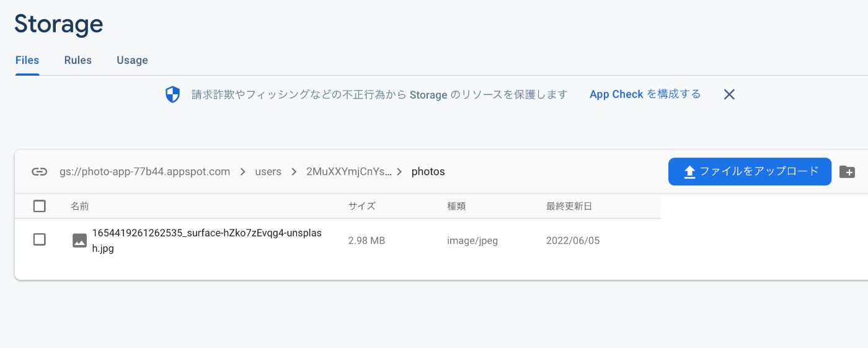This screenshot has height=348, width=868.
Task: Open the App Check を構成する link
Action: 645,94
